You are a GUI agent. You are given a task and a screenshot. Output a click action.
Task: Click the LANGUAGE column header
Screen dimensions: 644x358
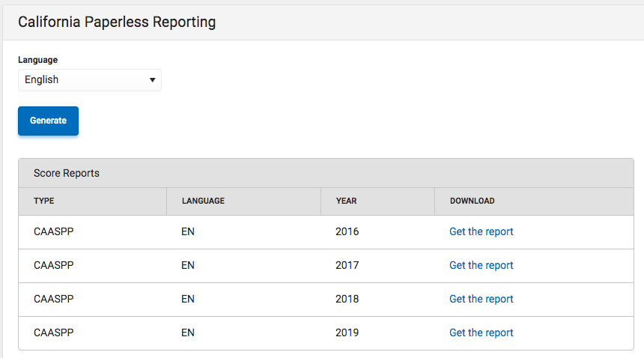(203, 201)
